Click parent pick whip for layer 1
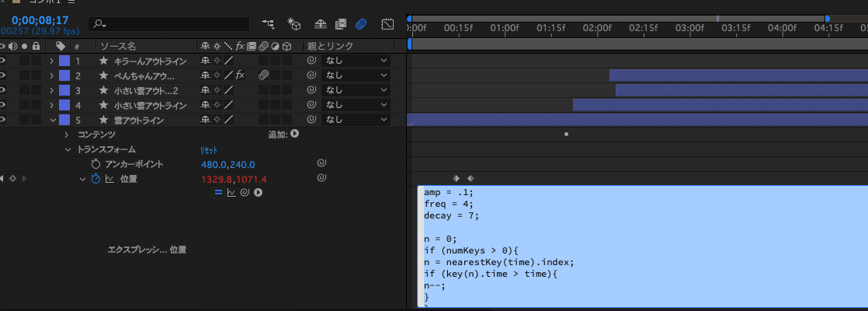The image size is (868, 311). [x=311, y=61]
